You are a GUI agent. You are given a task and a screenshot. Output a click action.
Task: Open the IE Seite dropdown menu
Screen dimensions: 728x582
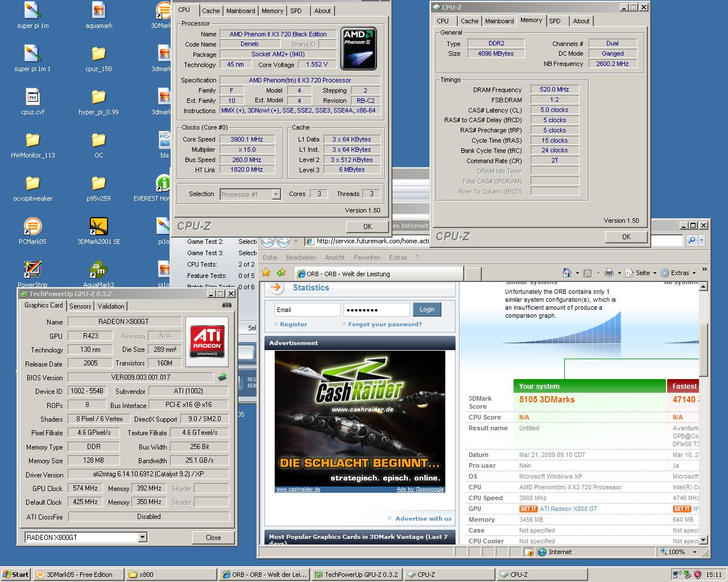(x=641, y=273)
